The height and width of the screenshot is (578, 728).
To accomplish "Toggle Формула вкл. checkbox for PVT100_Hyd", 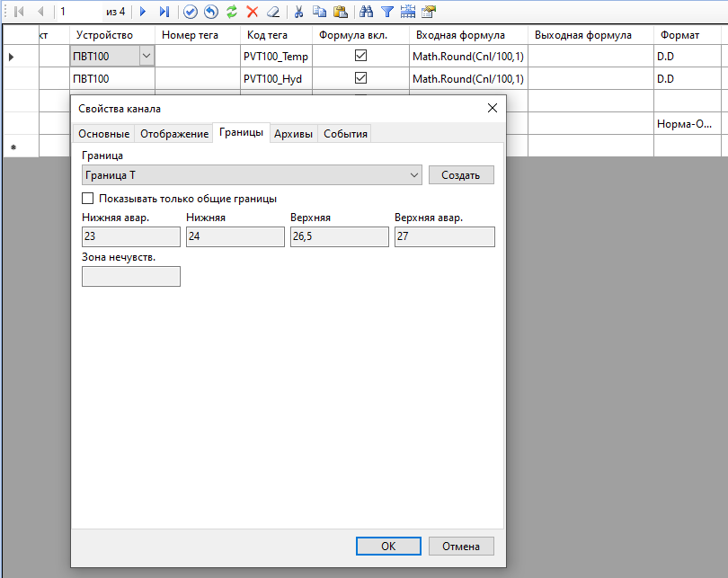I will [x=360, y=78].
